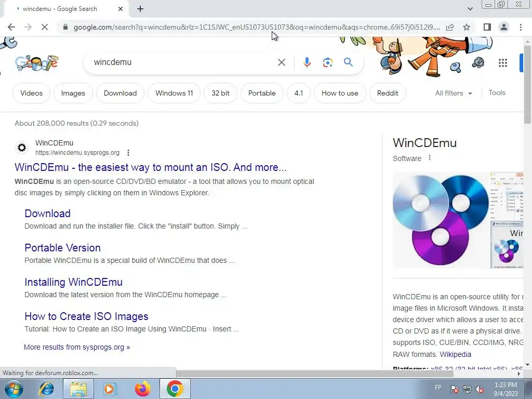This screenshot has height=399, width=532.
Task: Select the 32 bit filter chip
Action: [220, 93]
